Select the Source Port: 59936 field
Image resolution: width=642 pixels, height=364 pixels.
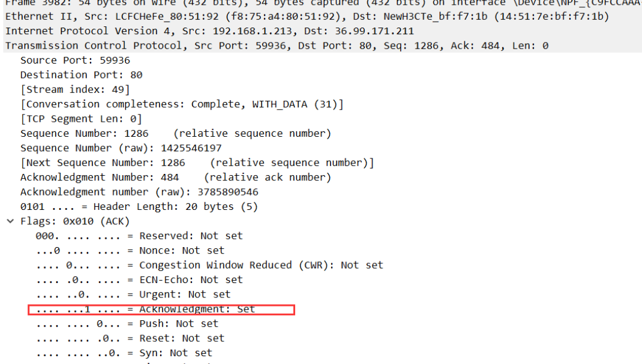[75, 60]
